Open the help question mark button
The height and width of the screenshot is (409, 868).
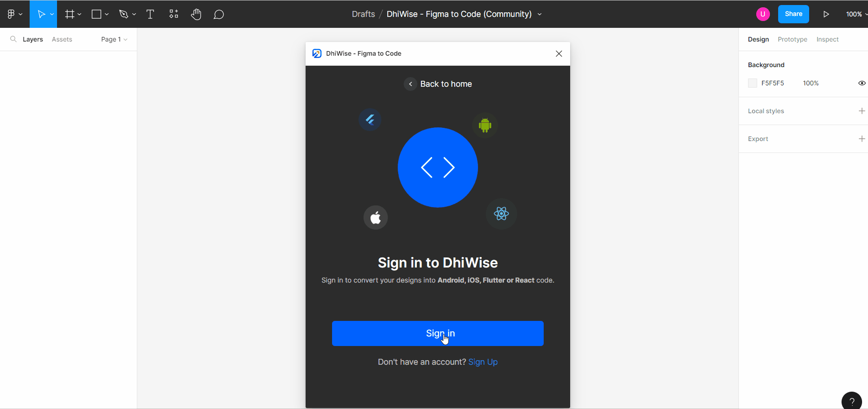click(852, 402)
